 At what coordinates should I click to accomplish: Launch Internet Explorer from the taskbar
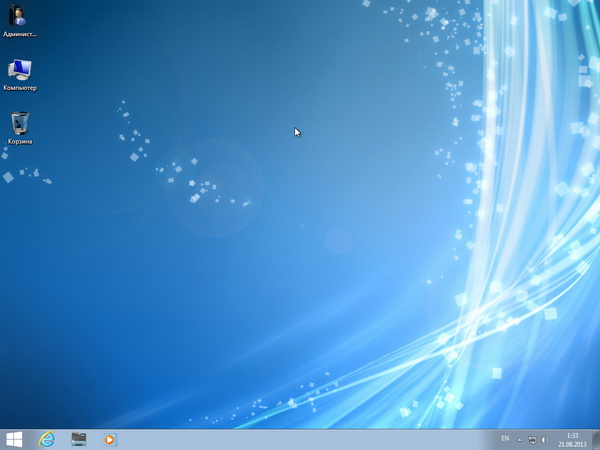pos(46,439)
